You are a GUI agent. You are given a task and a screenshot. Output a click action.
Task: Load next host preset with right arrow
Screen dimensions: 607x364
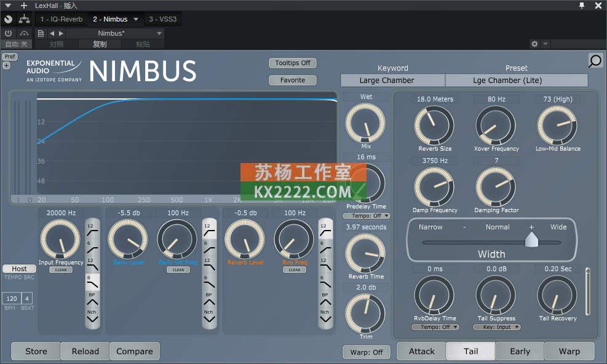61,33
